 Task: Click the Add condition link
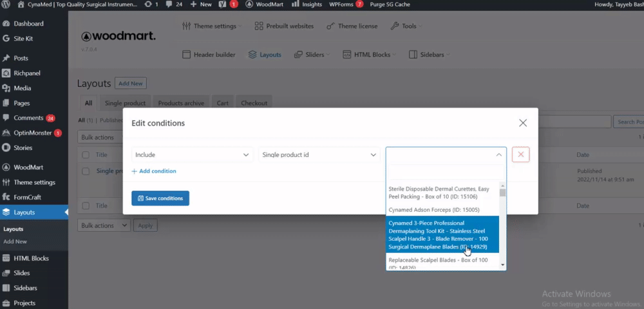click(x=154, y=171)
